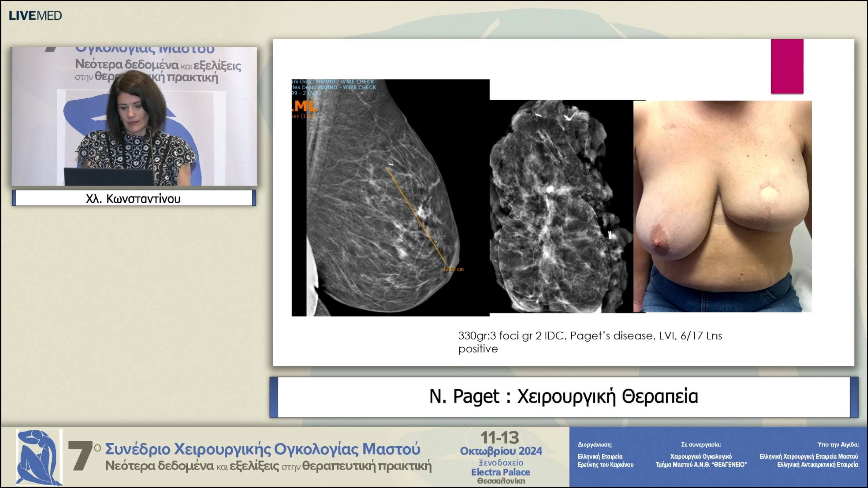868x488 pixels.
Task: Click the postoperative clinical photo
Action: point(722,206)
